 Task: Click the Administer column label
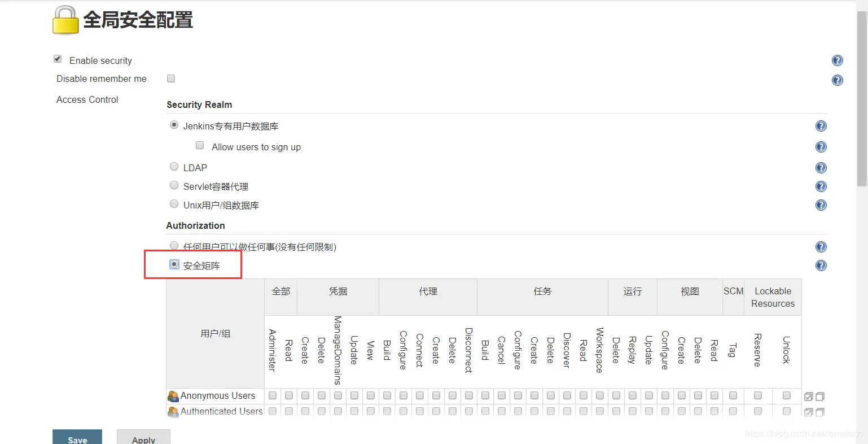click(273, 350)
